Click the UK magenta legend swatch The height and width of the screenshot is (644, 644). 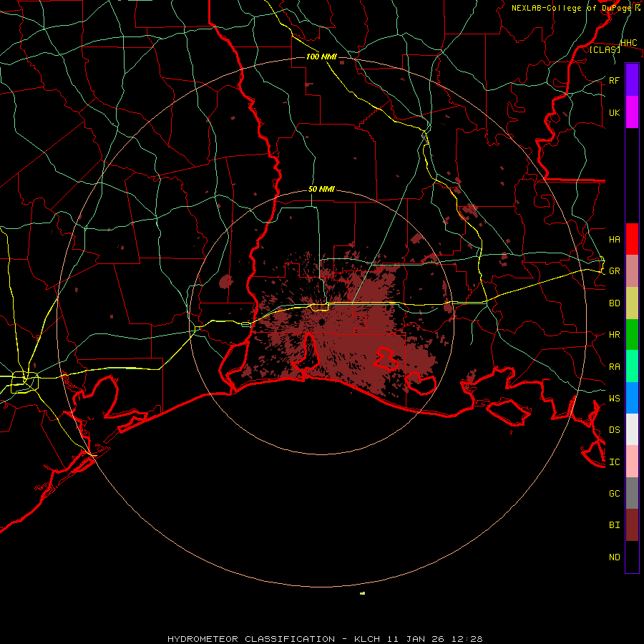632,112
